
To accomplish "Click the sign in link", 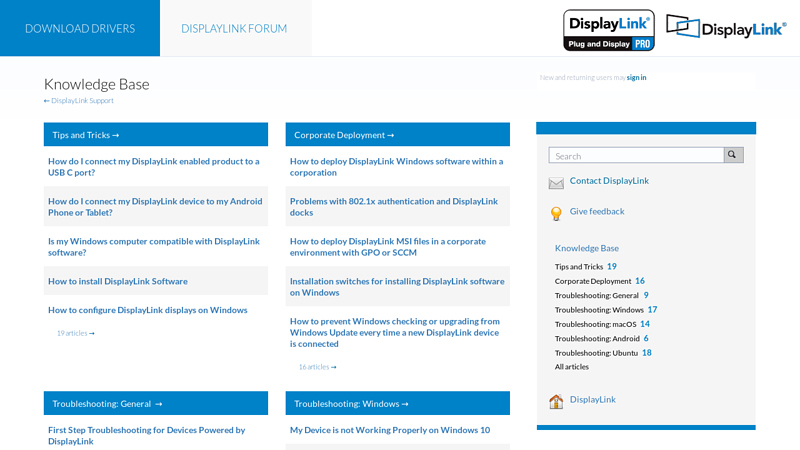I will (636, 78).
